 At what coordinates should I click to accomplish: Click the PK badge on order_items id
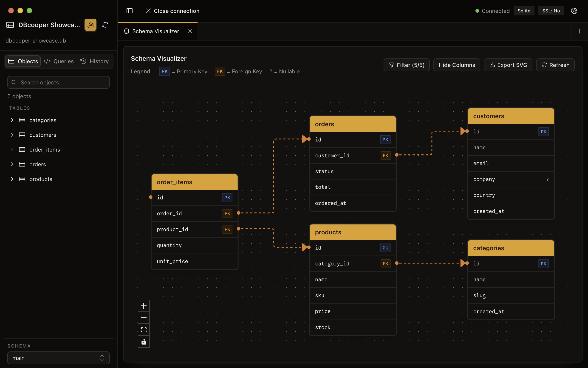227,198
